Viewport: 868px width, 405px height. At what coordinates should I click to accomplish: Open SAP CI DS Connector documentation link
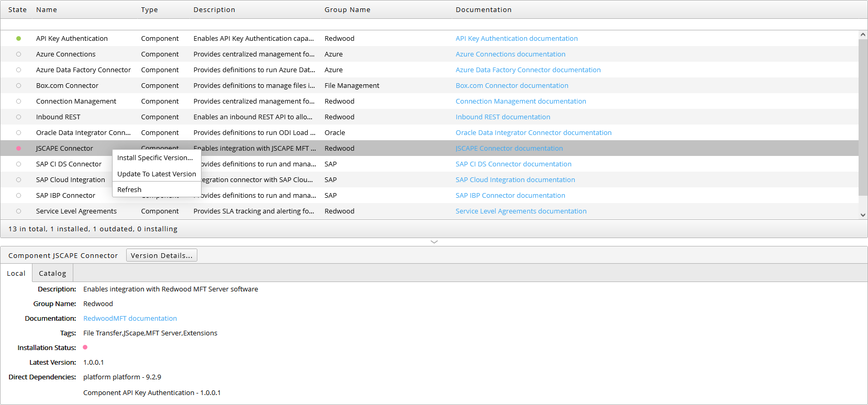(x=514, y=164)
